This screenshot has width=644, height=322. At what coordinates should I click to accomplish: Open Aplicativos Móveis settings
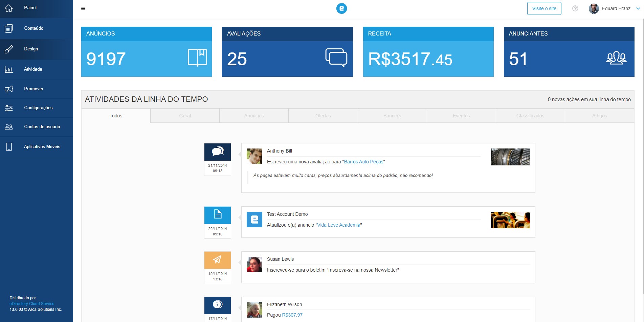42,146
